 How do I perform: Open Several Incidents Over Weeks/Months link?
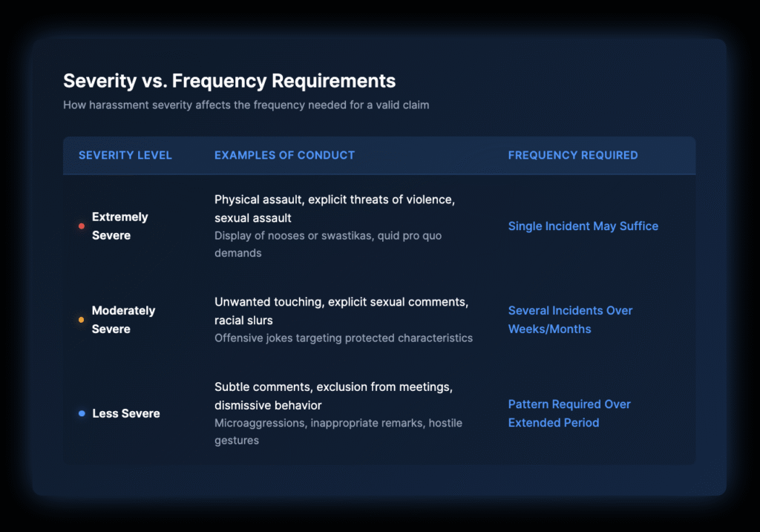(570, 320)
